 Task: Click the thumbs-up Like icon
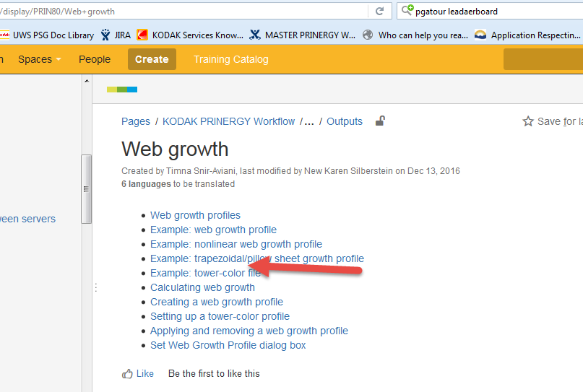127,373
